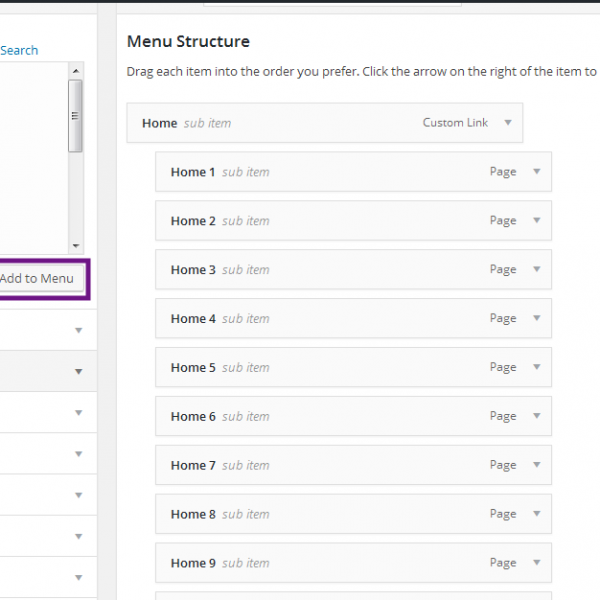The width and height of the screenshot is (600, 600).
Task: Expand first accordion section below Add to Menu
Action: [78, 329]
